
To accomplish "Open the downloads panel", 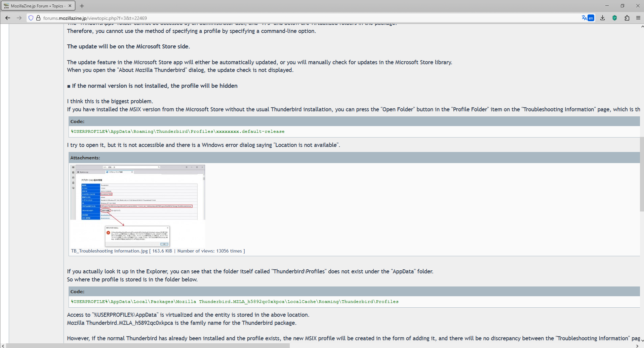I will 603,18.
